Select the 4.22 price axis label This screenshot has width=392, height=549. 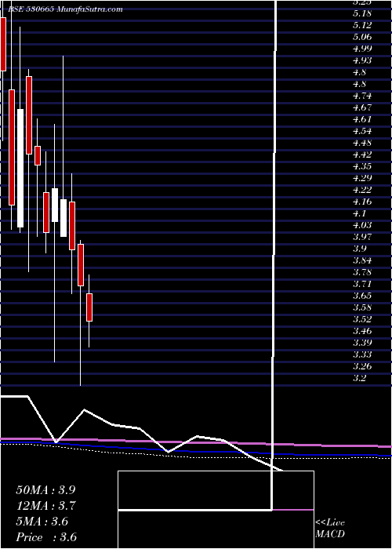pos(362,190)
